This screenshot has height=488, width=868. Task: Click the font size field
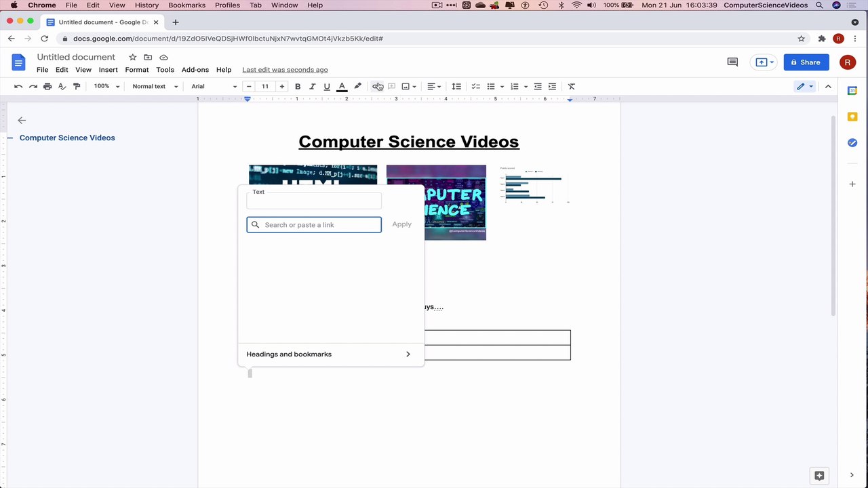click(265, 86)
